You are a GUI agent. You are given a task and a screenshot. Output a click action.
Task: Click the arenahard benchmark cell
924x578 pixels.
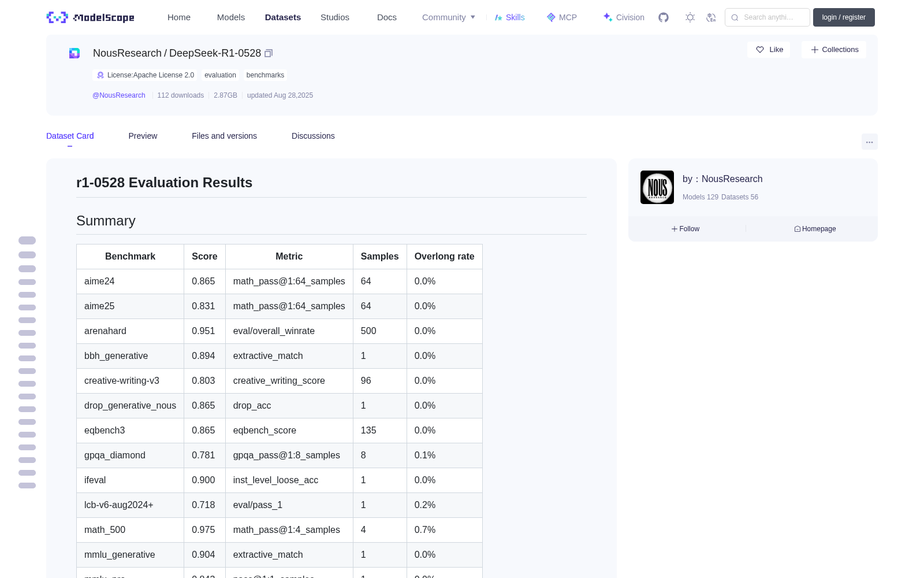[130, 331]
